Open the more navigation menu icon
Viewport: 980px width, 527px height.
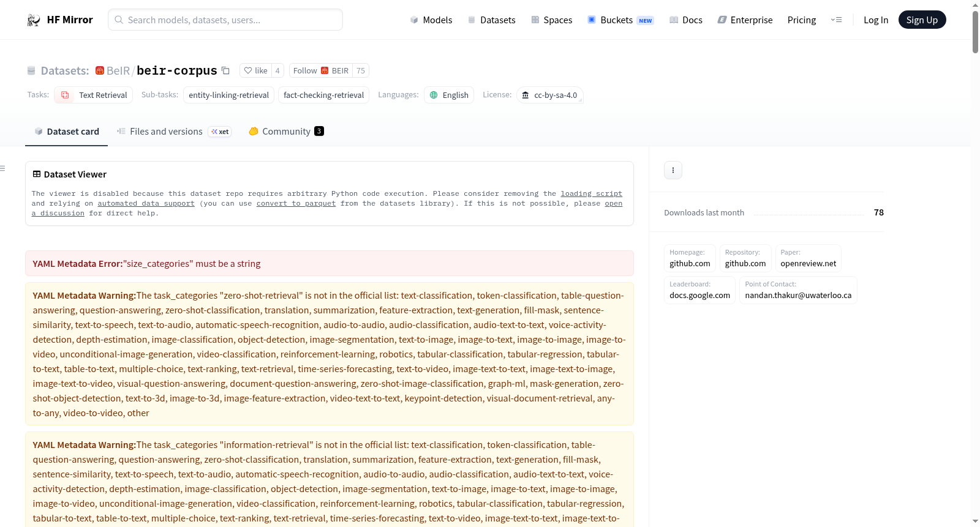(x=836, y=20)
